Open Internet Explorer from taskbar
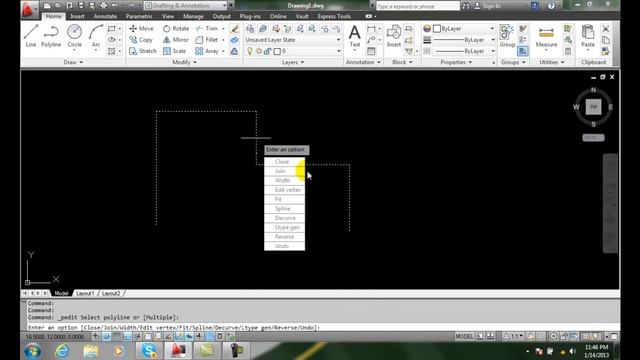Image resolution: width=640 pixels, height=360 pixels. pos(62,351)
